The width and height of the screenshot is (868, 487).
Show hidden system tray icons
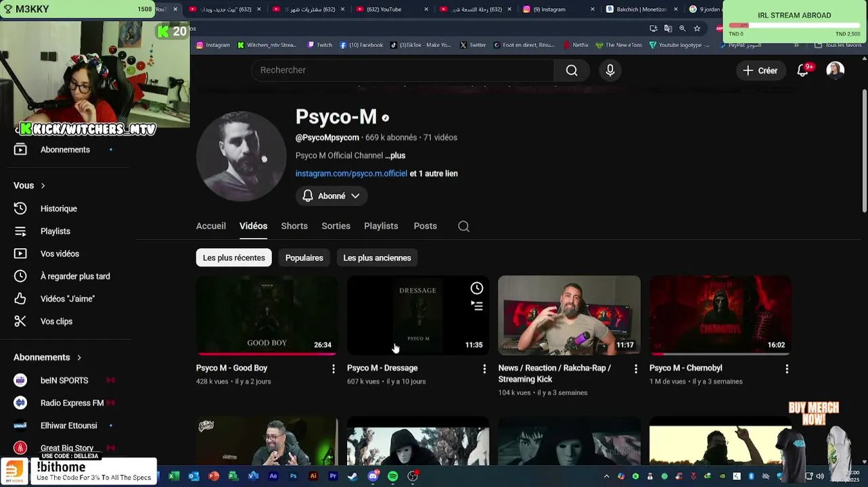pos(606,476)
